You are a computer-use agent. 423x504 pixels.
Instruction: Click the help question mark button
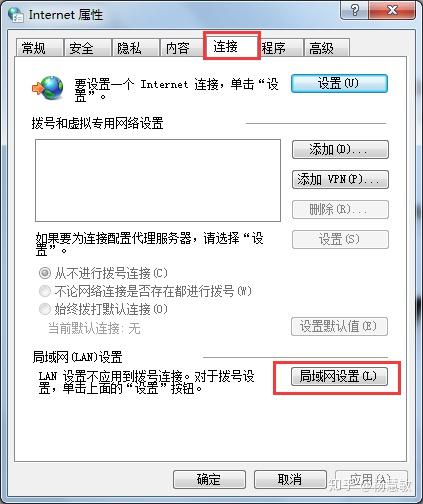(x=354, y=10)
